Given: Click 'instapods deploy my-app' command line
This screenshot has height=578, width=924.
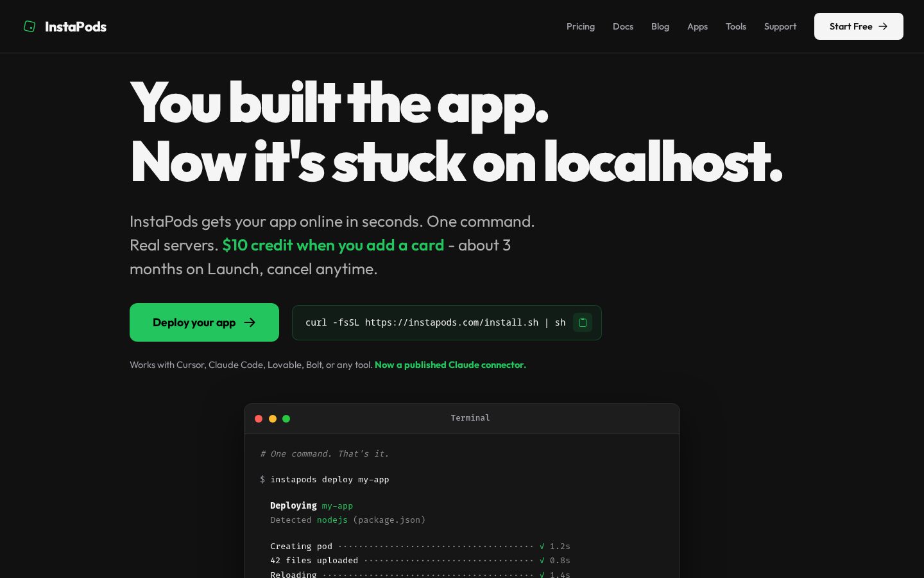Looking at the screenshot, I should 324,480.
